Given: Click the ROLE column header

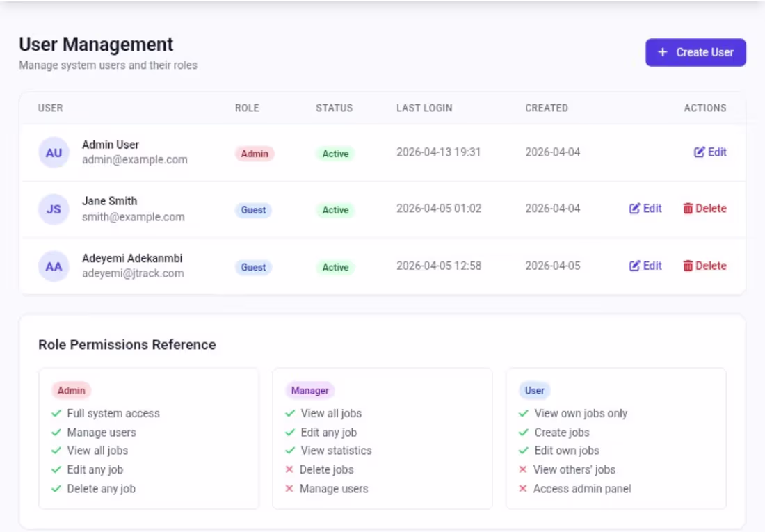Looking at the screenshot, I should pyautogui.click(x=248, y=108).
